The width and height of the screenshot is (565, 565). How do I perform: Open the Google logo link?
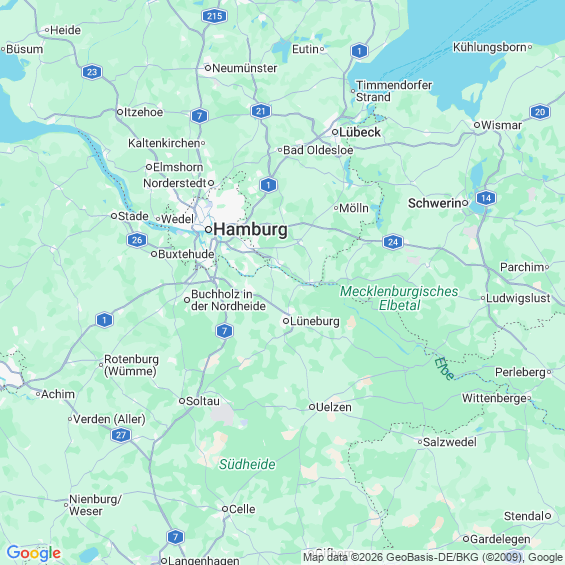click(34, 553)
